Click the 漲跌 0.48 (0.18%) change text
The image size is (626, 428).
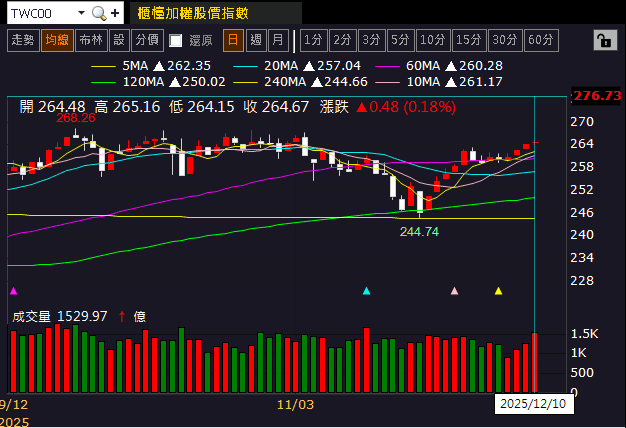coord(388,107)
